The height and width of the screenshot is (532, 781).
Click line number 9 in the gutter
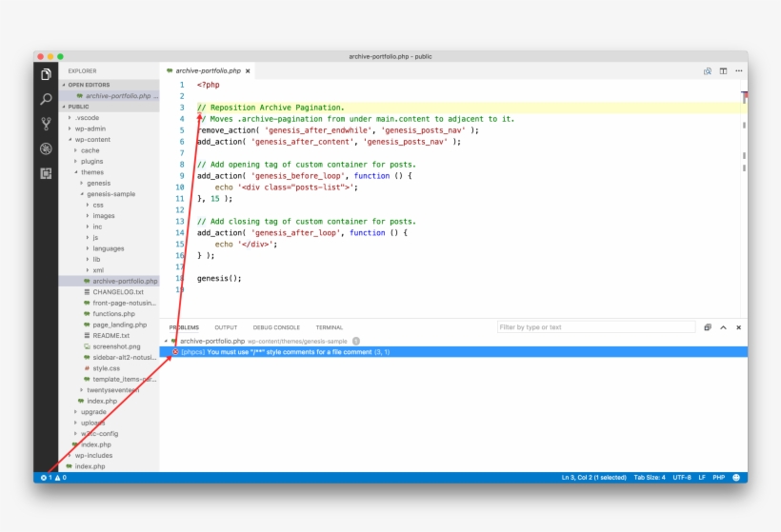(x=181, y=176)
